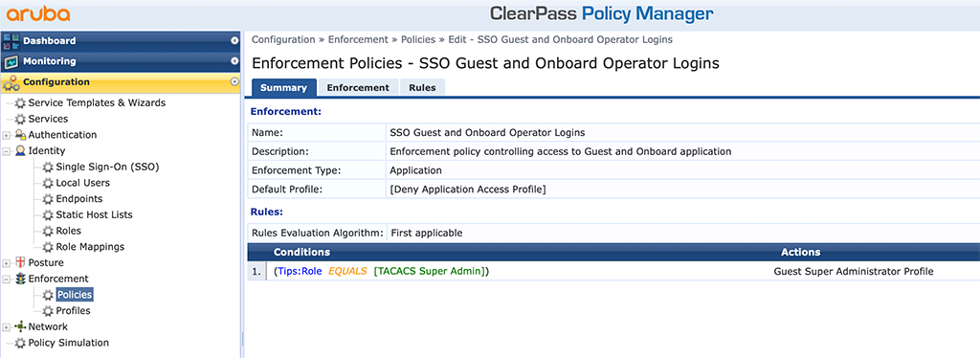This screenshot has width=980, height=358.
Task: Click the Configuration gears icon
Action: (11, 82)
